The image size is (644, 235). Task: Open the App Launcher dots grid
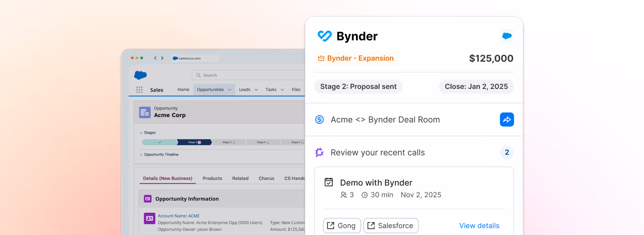pyautogui.click(x=139, y=90)
